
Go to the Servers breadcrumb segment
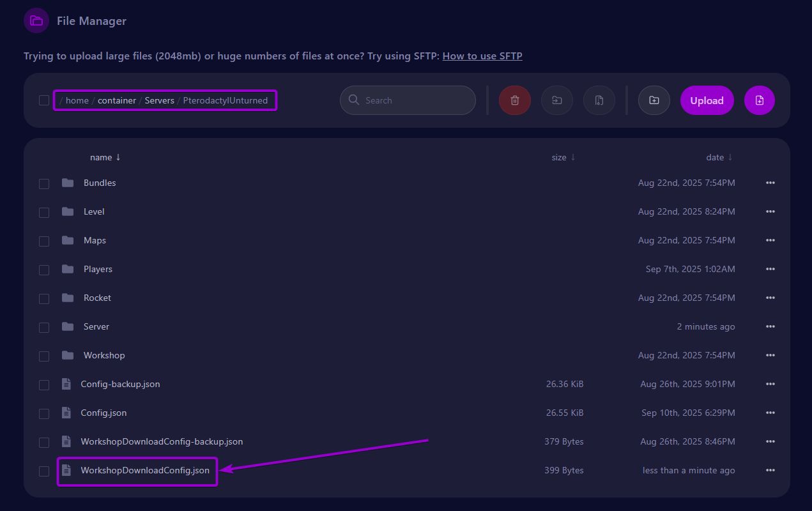pos(160,100)
